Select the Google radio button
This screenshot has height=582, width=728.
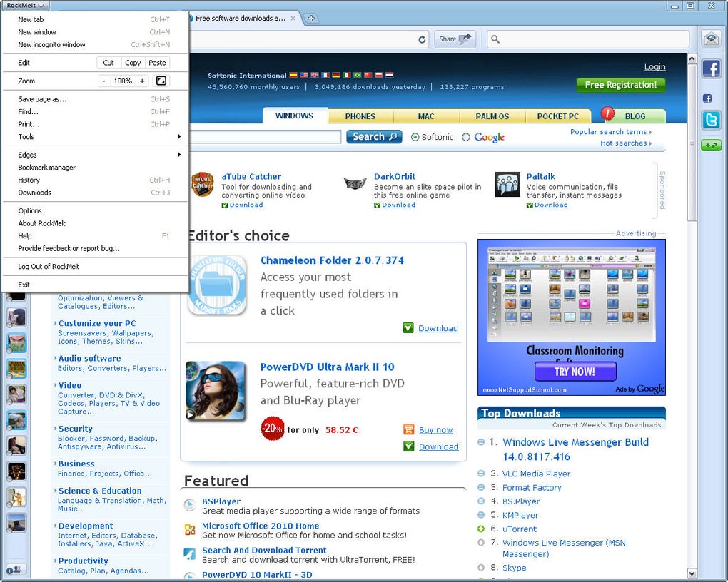466,137
